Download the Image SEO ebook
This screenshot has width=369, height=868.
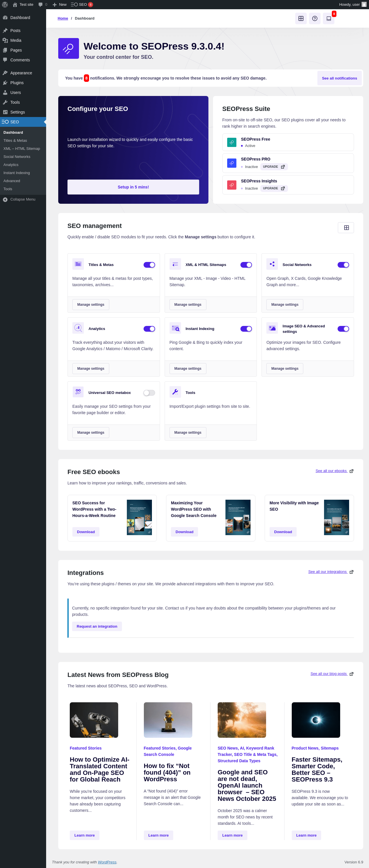(x=283, y=532)
